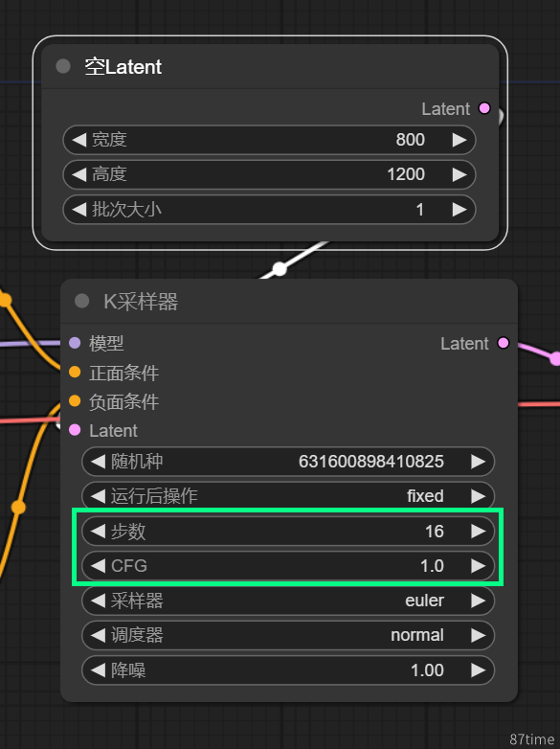Increase the 高度 height value with right arrow

click(x=459, y=174)
